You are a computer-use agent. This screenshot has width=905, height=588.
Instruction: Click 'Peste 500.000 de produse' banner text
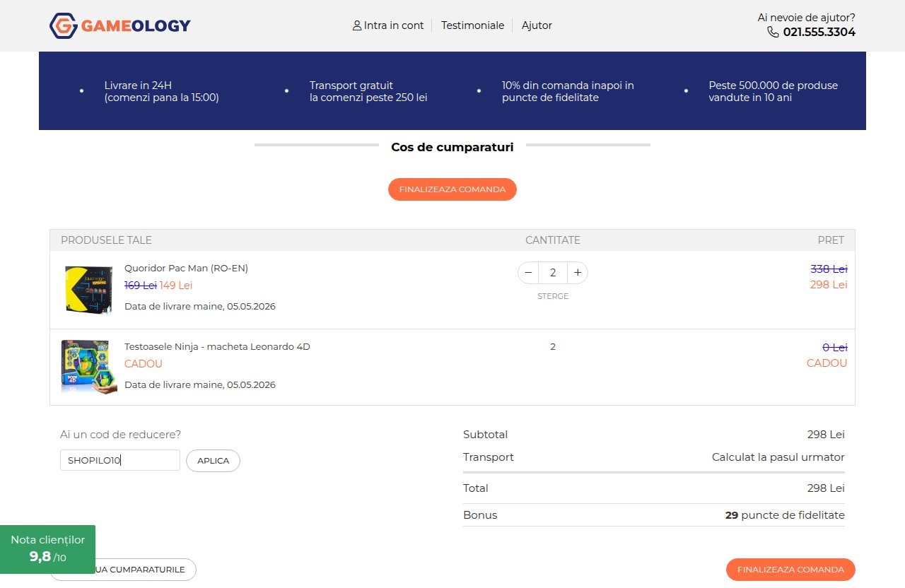pyautogui.click(x=773, y=91)
